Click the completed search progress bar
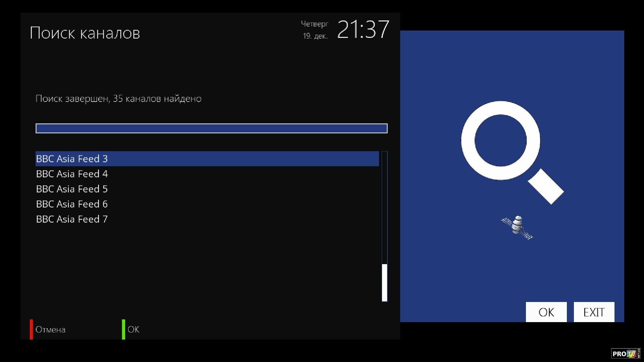The width and height of the screenshot is (644, 362). (212, 128)
